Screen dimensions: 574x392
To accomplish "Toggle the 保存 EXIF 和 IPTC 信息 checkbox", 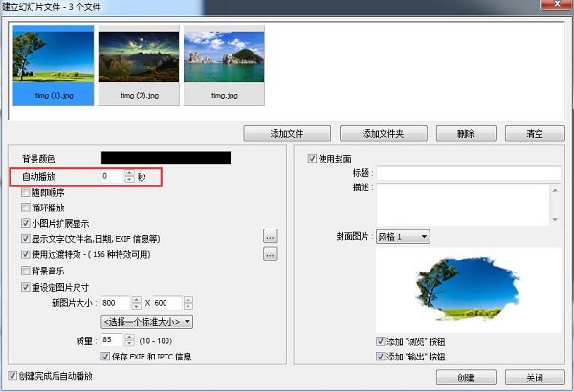I will tap(105, 356).
